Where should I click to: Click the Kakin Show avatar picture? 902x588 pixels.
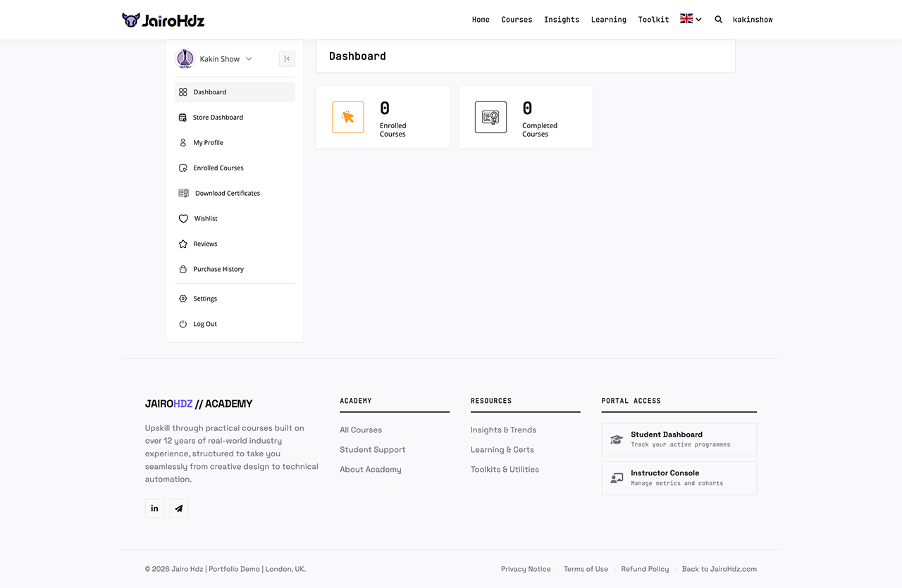(x=185, y=59)
